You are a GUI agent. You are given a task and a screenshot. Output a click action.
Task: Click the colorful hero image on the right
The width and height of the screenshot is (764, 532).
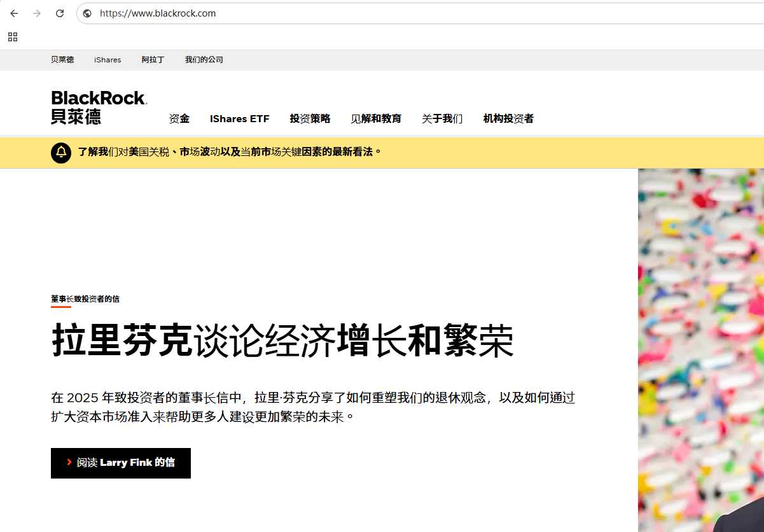701,350
